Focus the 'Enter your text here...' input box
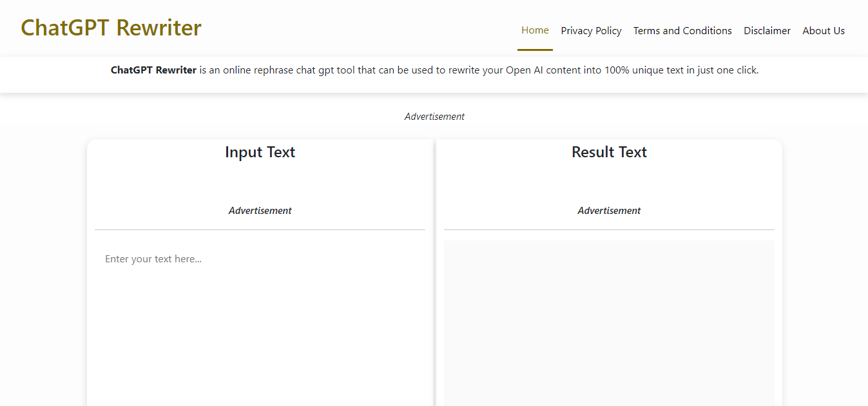The width and height of the screenshot is (868, 406). (x=260, y=323)
